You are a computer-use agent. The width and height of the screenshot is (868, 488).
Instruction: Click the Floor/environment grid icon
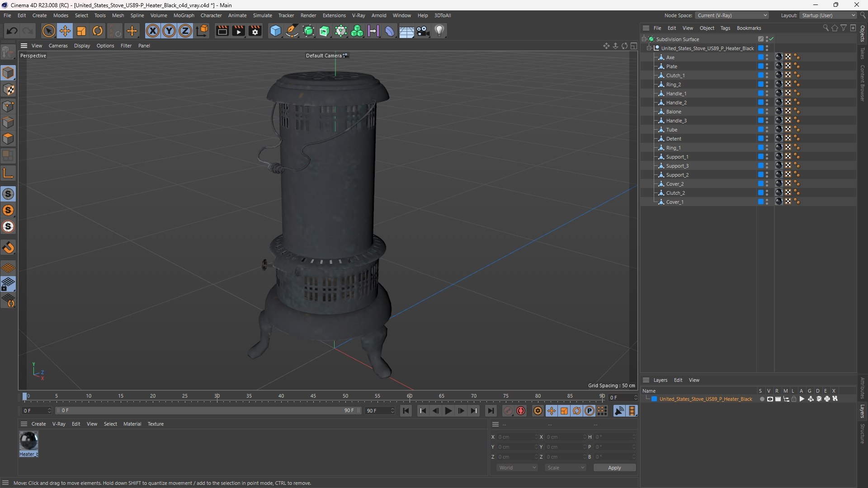click(x=406, y=31)
